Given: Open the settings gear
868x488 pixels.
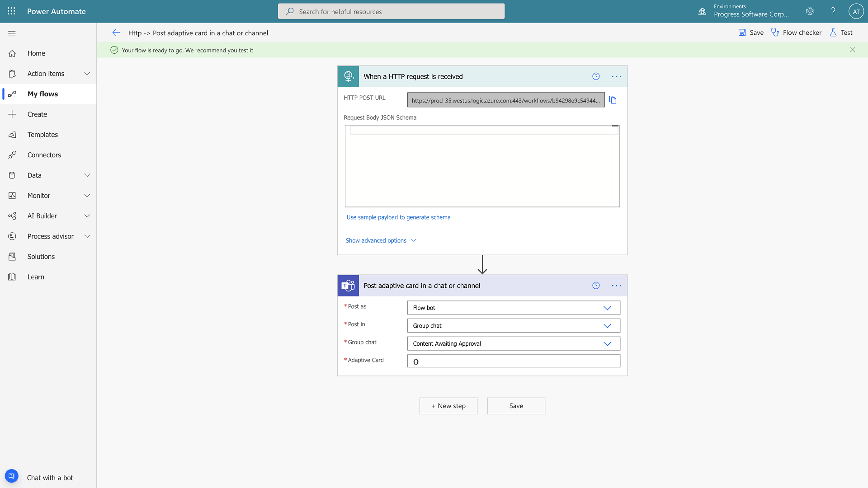Looking at the screenshot, I should click(x=810, y=11).
